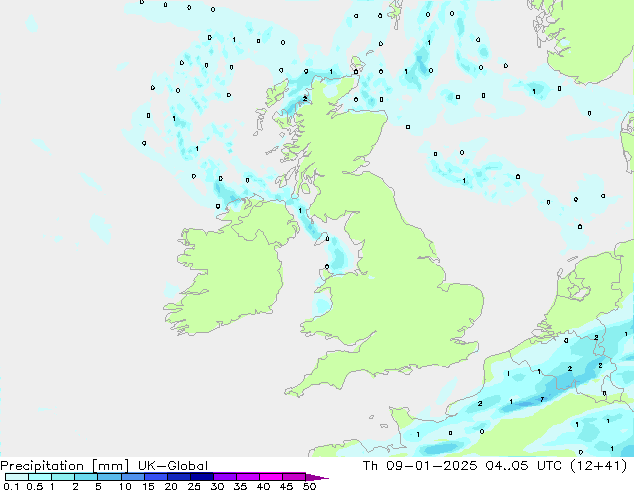This screenshot has width=634, height=490.
Task: Pick the 15–20 mm legend color box
Action: tap(156, 477)
